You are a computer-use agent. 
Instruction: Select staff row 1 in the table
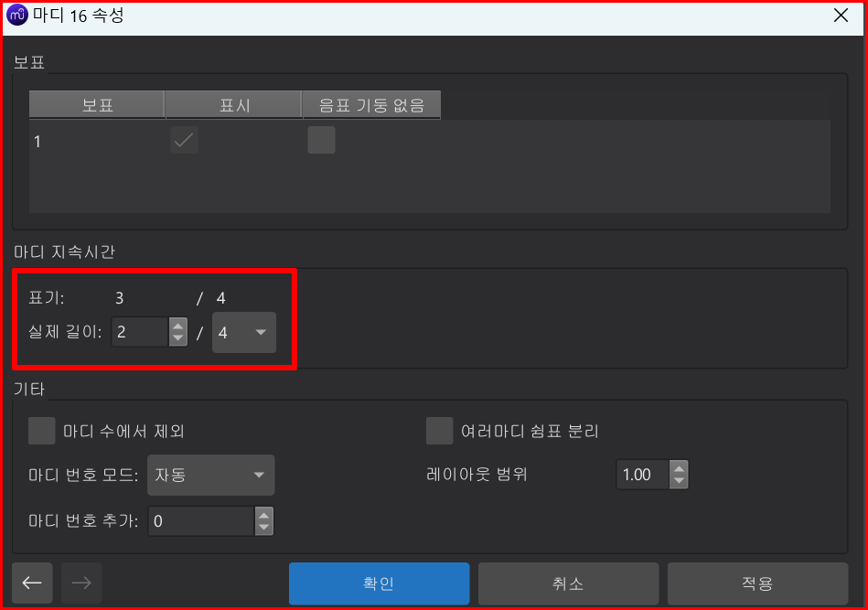click(x=430, y=141)
